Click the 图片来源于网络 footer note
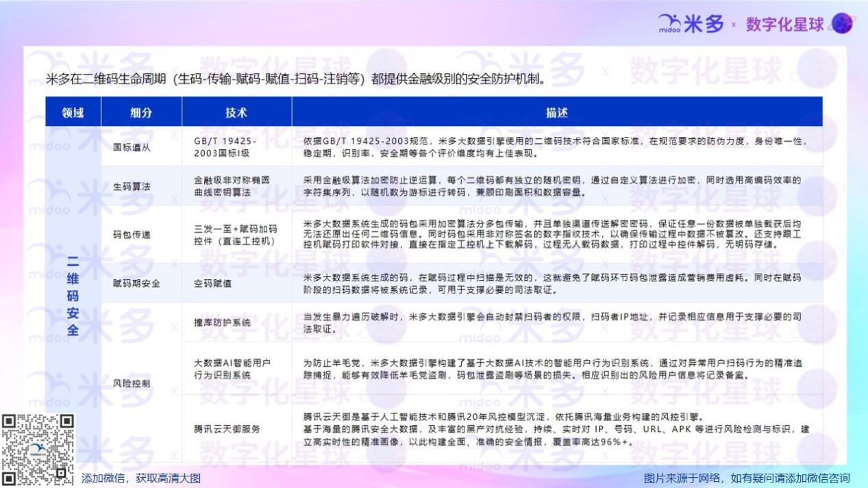868x488 pixels. tap(747, 478)
